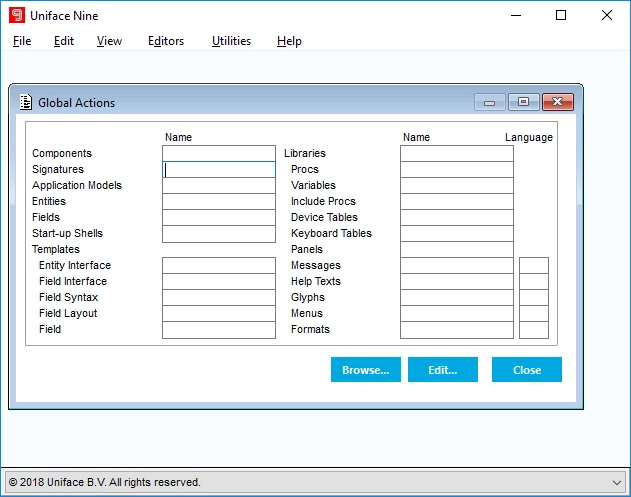Focus the Formats name field
Screen dimensions: 631x497
(x=457, y=330)
